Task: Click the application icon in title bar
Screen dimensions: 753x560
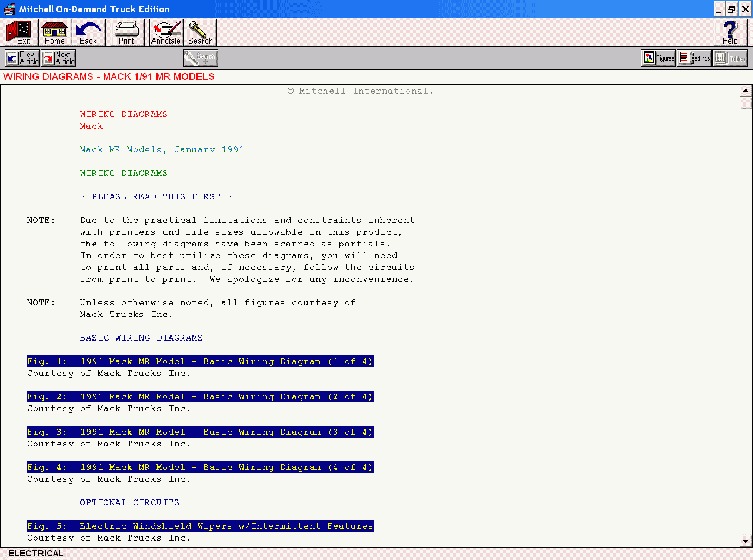Action: click(x=9, y=9)
